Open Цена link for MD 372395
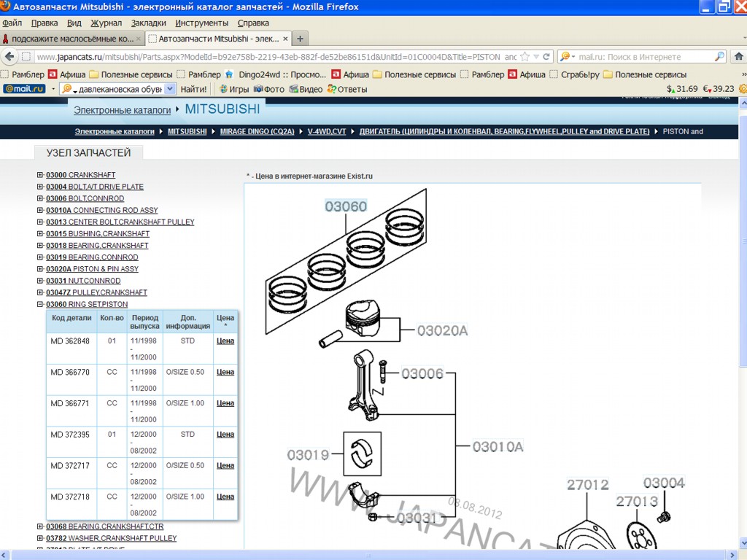The height and width of the screenshot is (560, 747). pos(225,435)
